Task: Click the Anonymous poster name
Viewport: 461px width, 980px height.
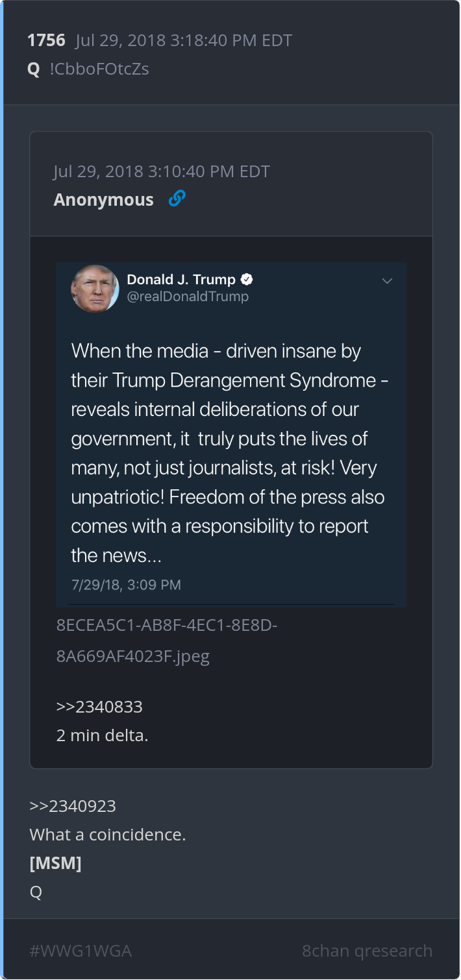Action: pos(104,199)
